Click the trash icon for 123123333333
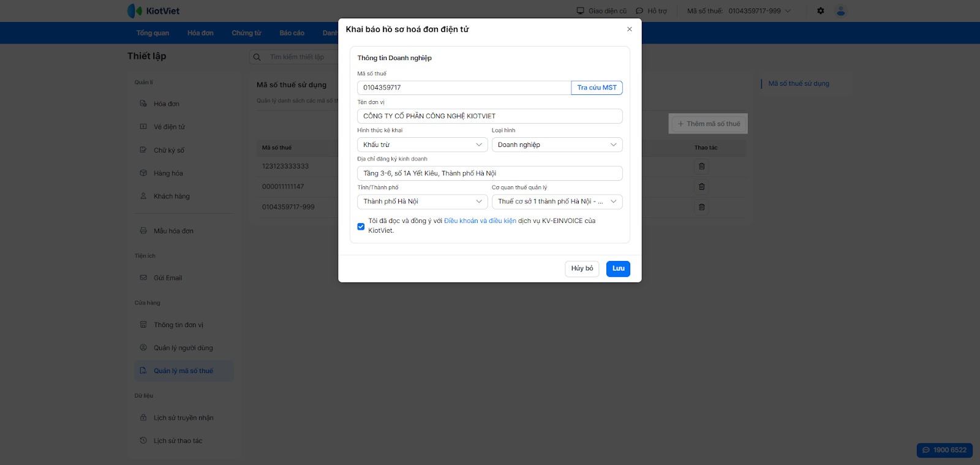This screenshot has height=465, width=980. tap(702, 166)
